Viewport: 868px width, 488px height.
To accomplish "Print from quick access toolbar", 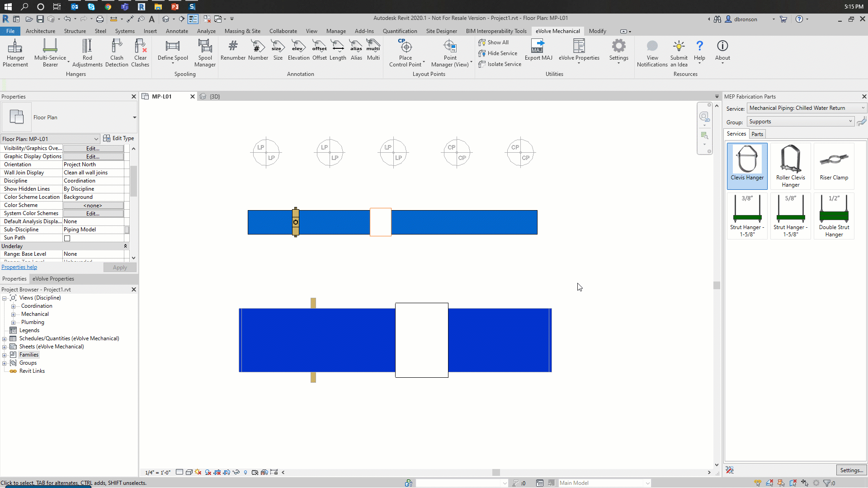I will [100, 19].
